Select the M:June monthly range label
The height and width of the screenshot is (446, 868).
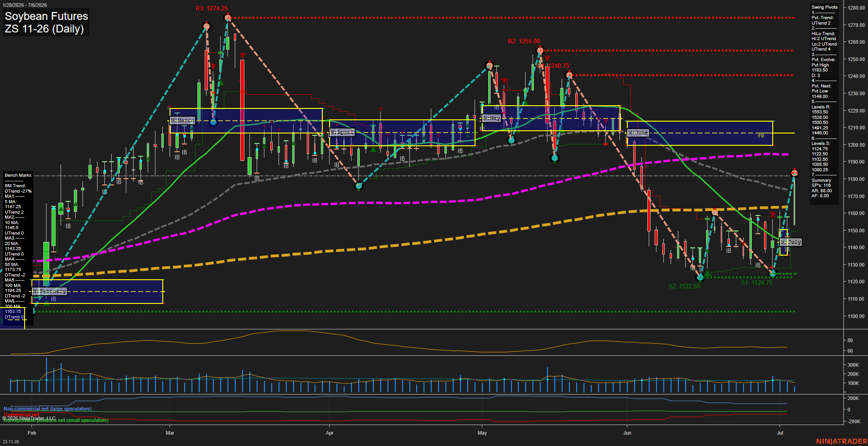pos(638,133)
